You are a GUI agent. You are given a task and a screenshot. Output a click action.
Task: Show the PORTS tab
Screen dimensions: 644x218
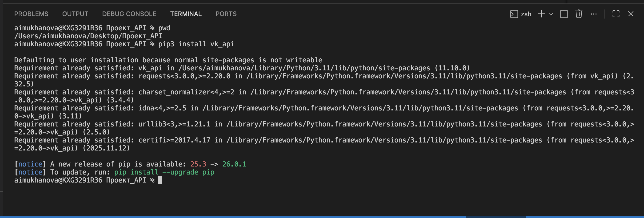pos(226,14)
